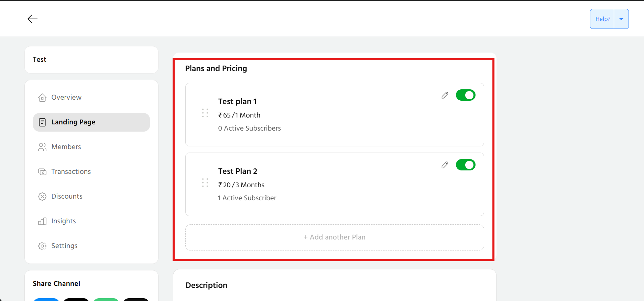Screen dimensions: 644x301
Task: Click the blue share channel button
Action: click(x=46, y=299)
